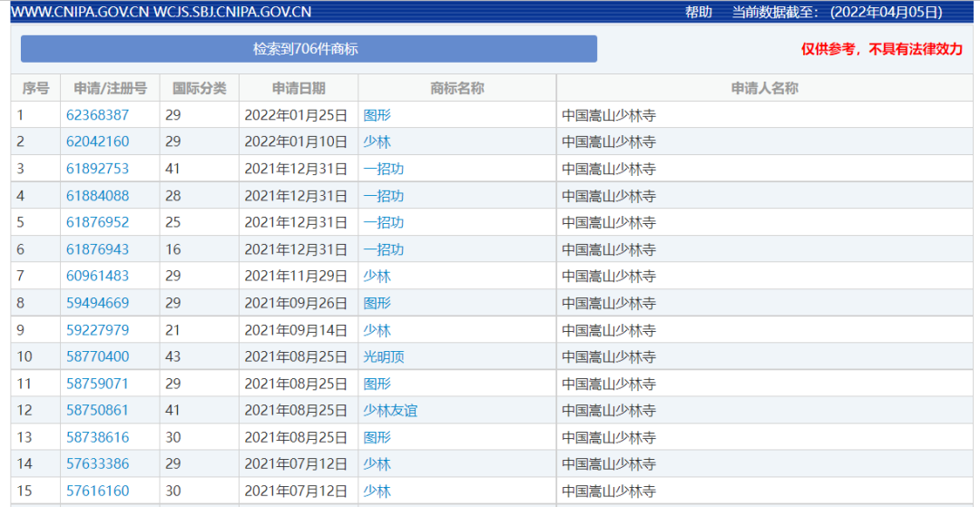Open 一招功 trademark for class 16
The width and height of the screenshot is (980, 507).
click(384, 249)
